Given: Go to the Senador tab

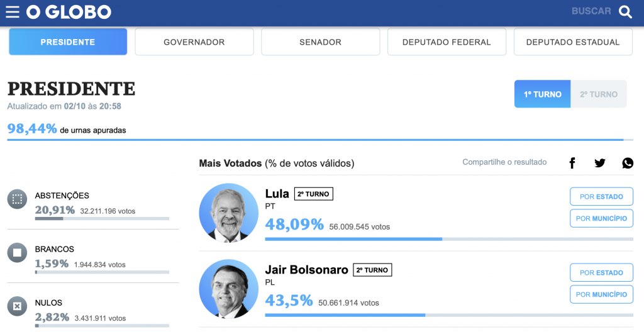Looking at the screenshot, I should pos(321,42).
